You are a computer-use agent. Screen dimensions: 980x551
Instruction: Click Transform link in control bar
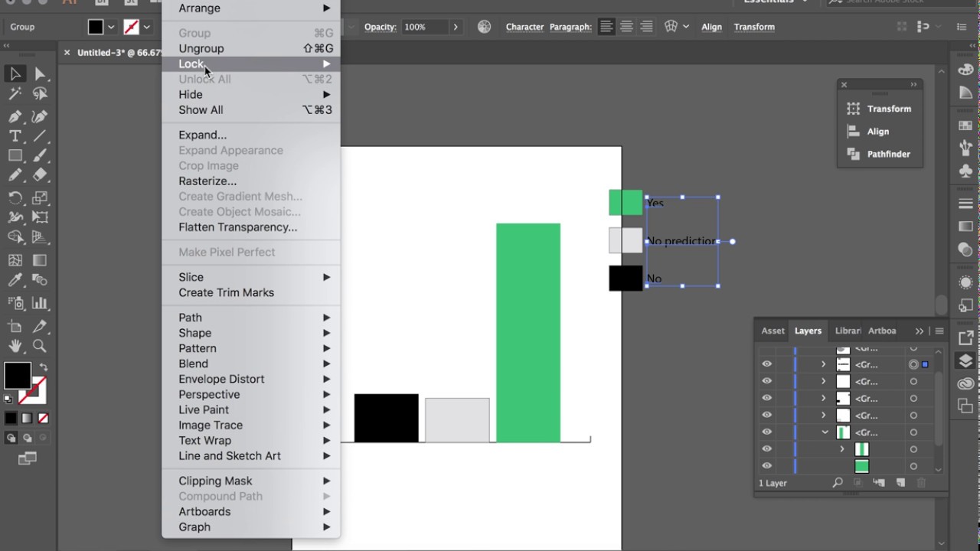click(754, 27)
